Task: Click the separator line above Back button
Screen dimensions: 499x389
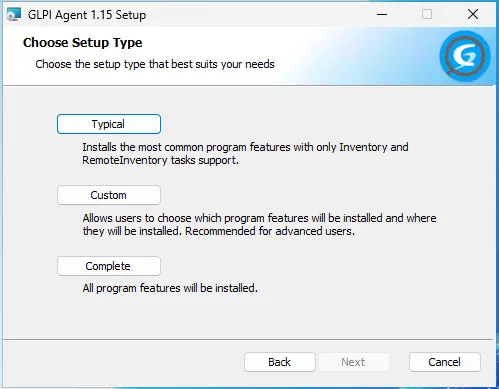Action: click(248, 340)
